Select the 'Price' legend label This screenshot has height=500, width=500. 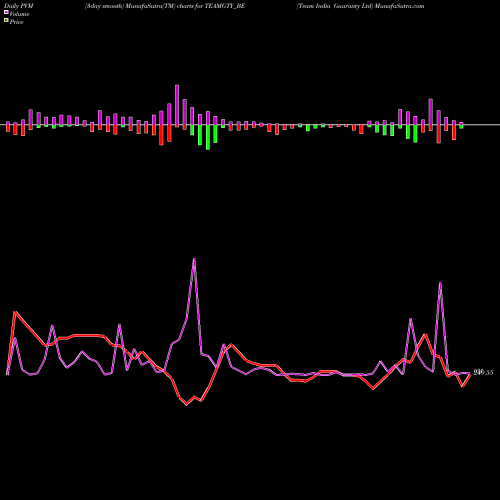16,22
